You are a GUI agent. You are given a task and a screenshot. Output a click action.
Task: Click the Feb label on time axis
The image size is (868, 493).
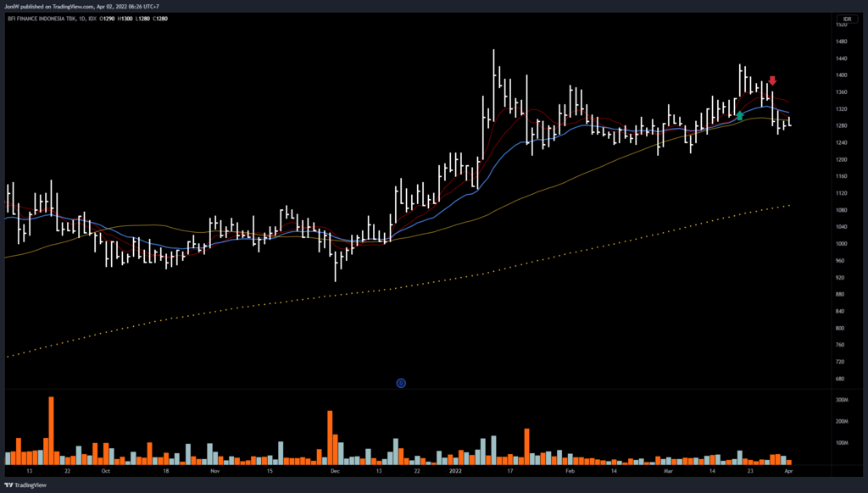(570, 470)
